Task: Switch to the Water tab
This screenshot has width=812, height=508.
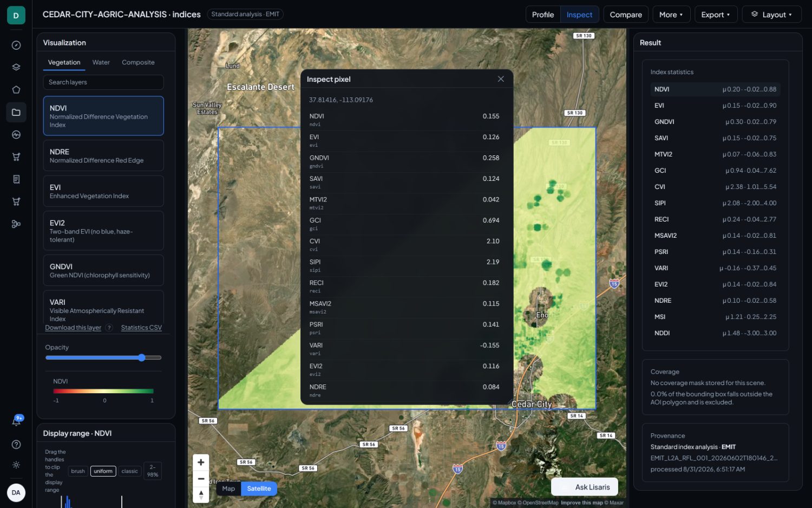Action: (101, 62)
